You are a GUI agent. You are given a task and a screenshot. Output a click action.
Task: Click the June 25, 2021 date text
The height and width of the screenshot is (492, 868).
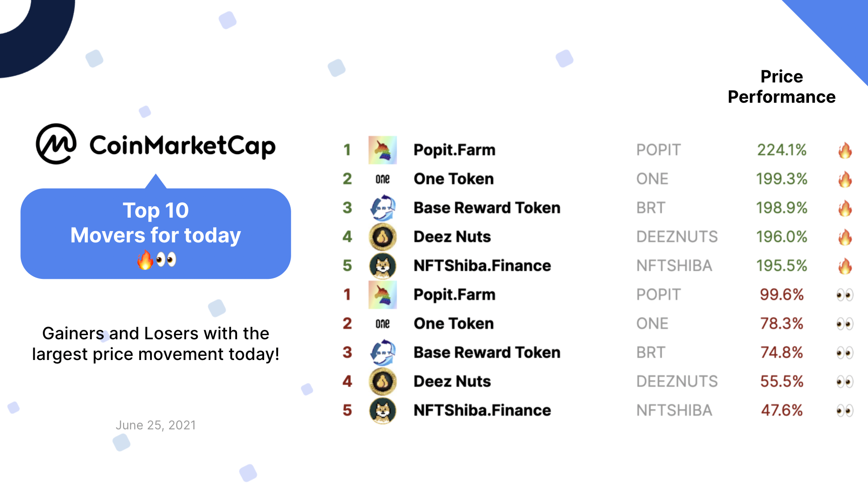coord(155,425)
